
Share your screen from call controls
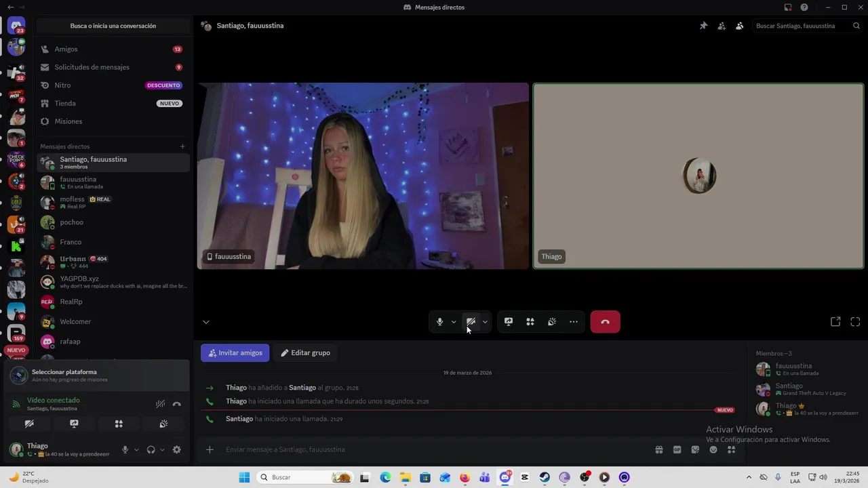point(509,322)
